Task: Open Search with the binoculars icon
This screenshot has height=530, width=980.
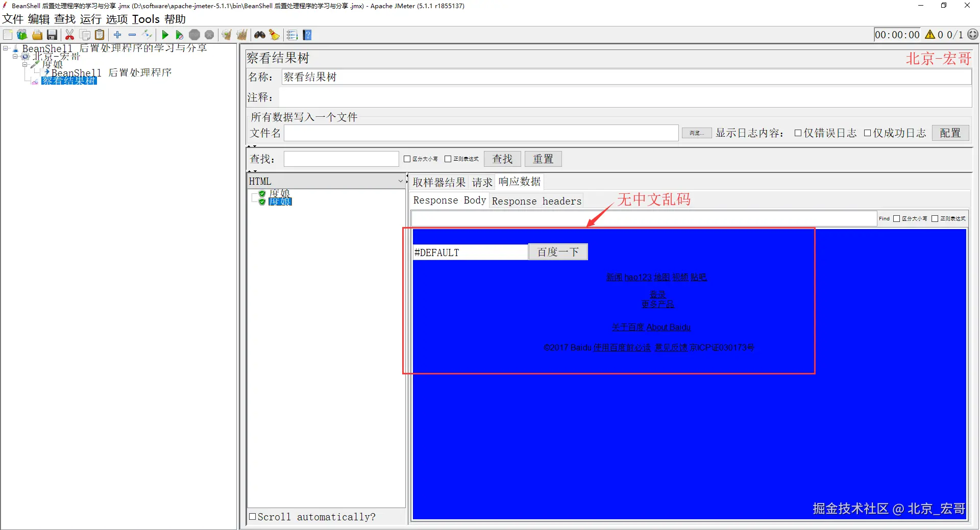Action: 260,35
